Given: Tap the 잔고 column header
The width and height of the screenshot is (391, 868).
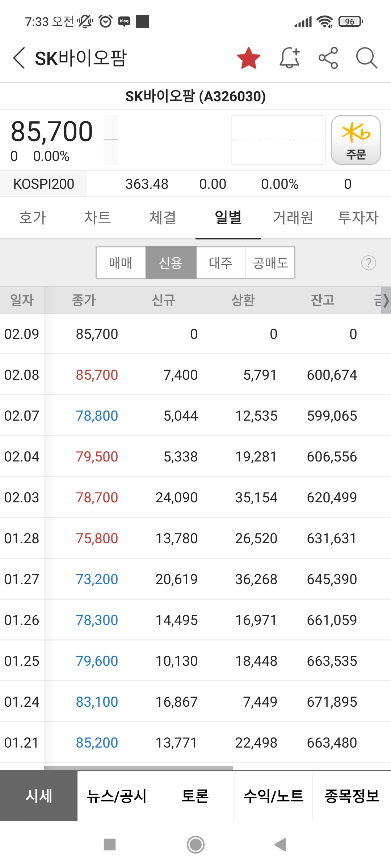Looking at the screenshot, I should click(x=323, y=300).
